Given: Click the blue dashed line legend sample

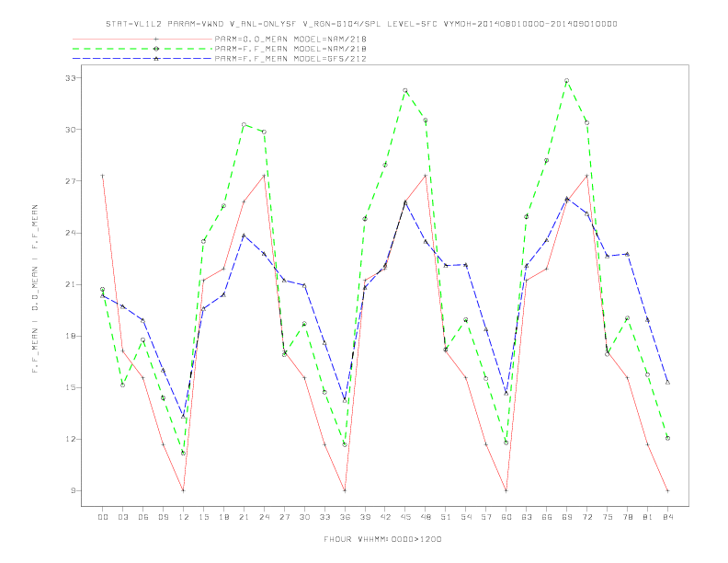Looking at the screenshot, I should coord(142,59).
